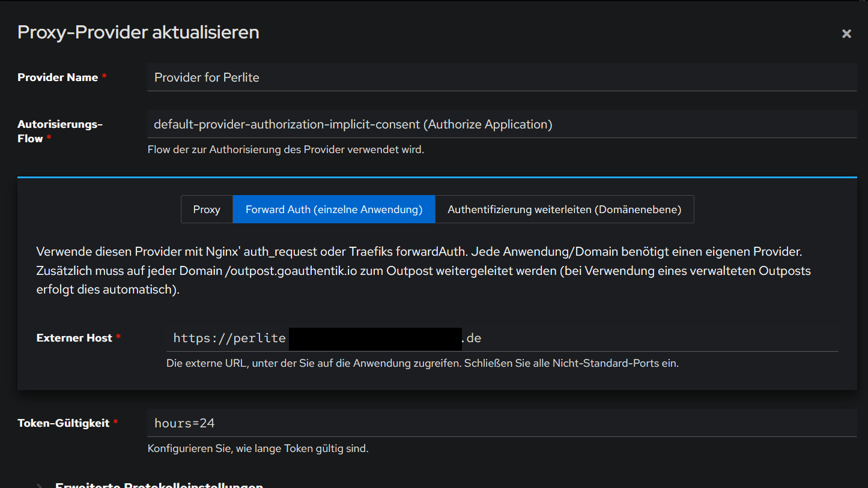868x488 pixels.
Task: Click the 'Flow der zur Autorisierung' help text
Action: pyautogui.click(x=285, y=149)
